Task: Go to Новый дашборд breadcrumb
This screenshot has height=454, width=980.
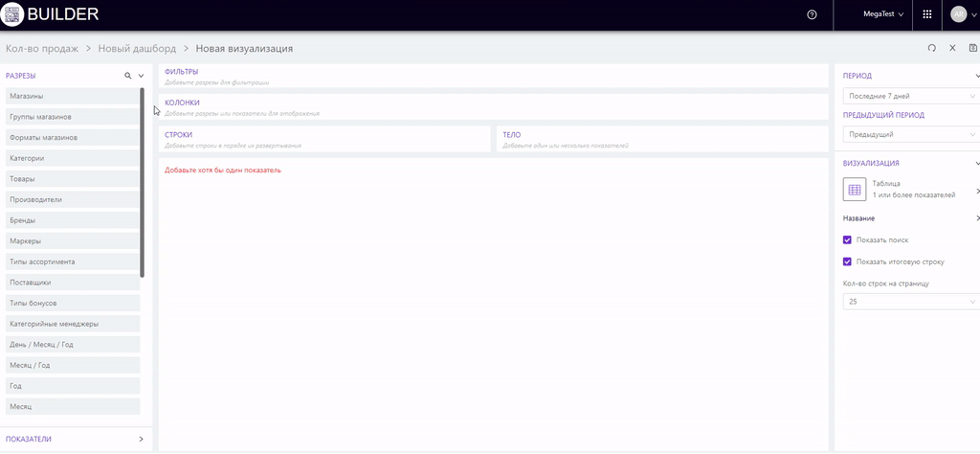Action: pyautogui.click(x=137, y=48)
